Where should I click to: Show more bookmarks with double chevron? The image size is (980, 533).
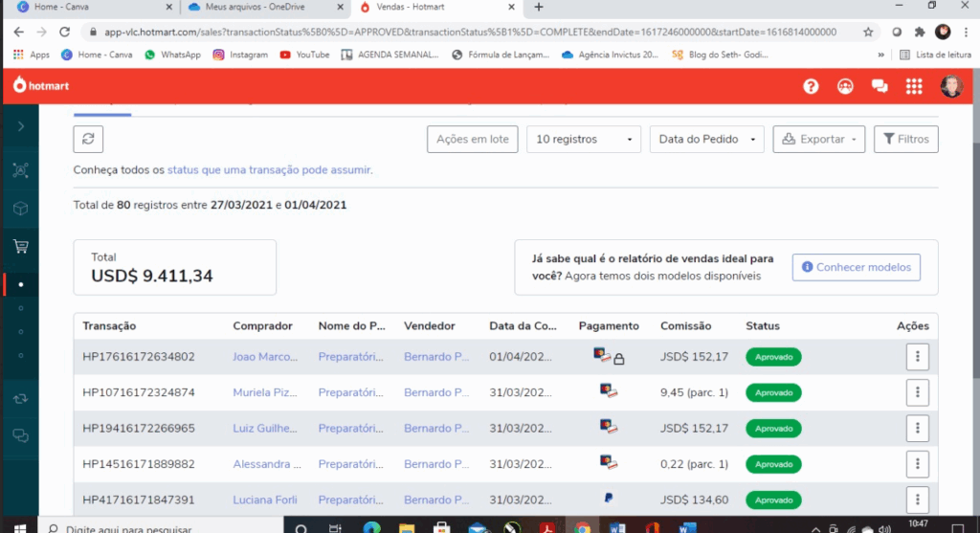coord(880,55)
